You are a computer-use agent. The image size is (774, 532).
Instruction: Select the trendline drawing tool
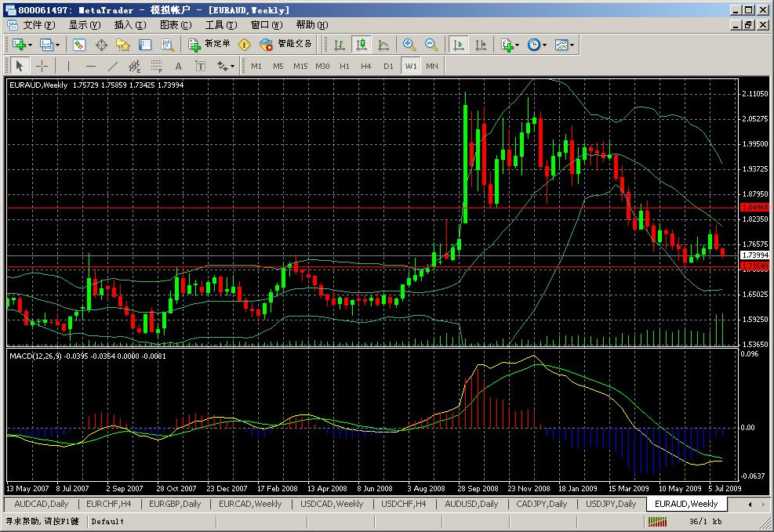112,66
